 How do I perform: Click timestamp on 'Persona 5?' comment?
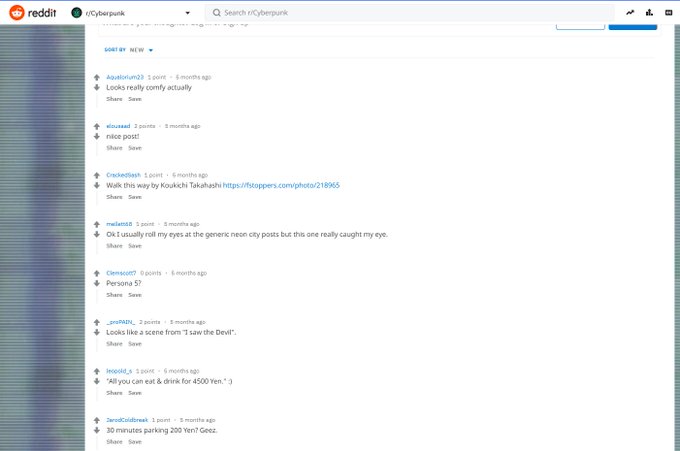coord(189,273)
